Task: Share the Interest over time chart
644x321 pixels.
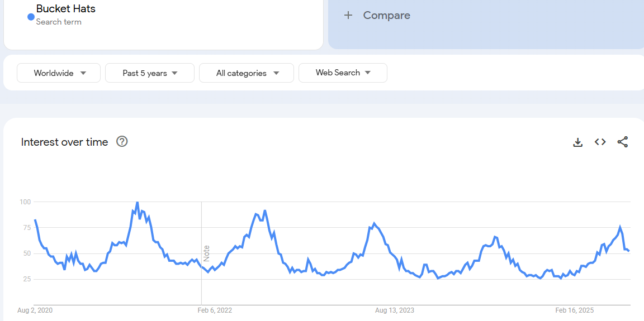Action: tap(622, 142)
